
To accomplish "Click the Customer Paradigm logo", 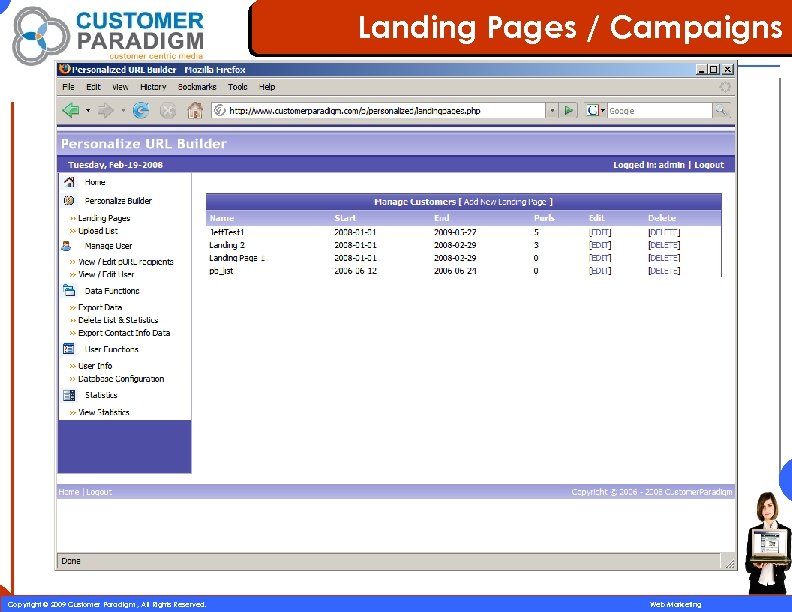I will (x=109, y=35).
